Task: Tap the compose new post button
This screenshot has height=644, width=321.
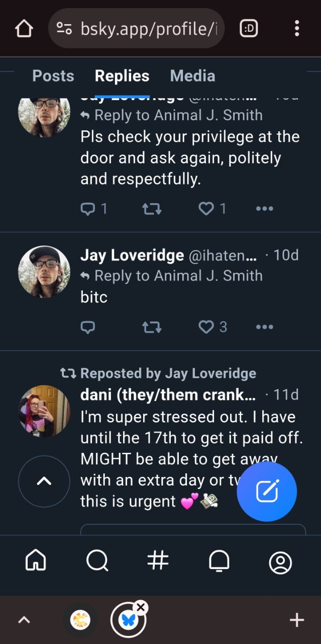Action: pos(267,491)
